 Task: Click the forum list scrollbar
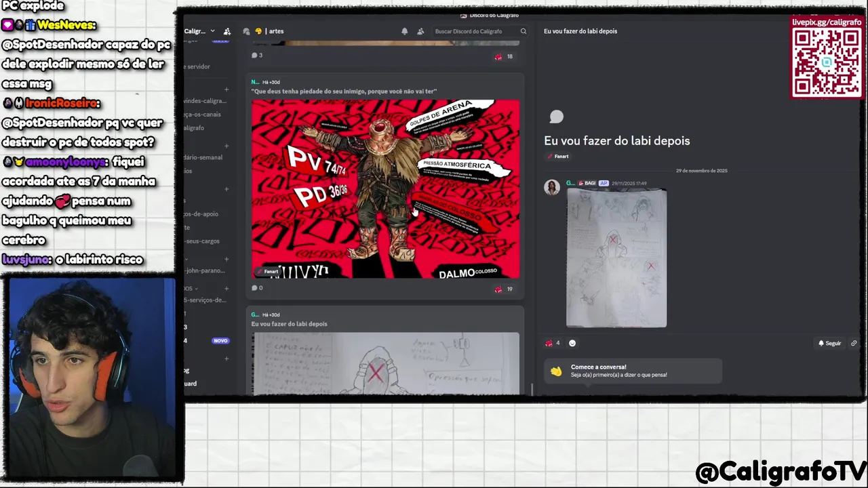tap(532, 390)
